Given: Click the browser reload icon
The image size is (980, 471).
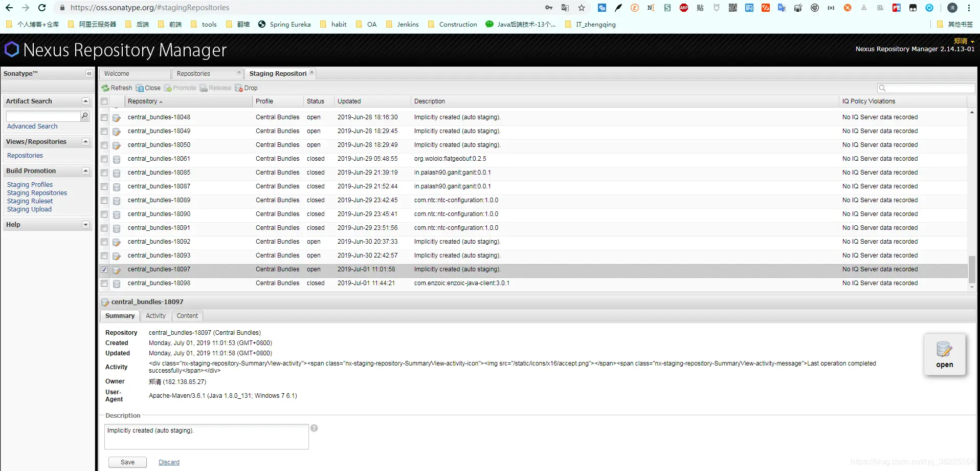Looking at the screenshot, I should (42, 8).
